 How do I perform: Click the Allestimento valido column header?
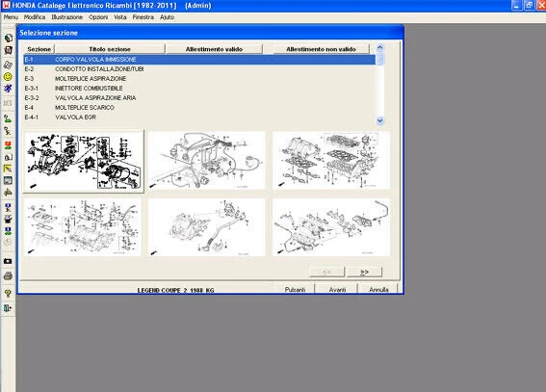pos(214,49)
